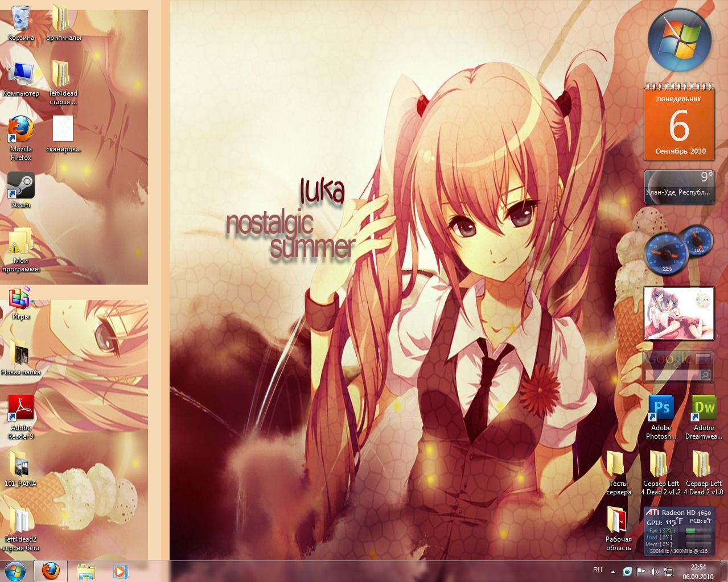Click the Windows Start button
The image size is (728, 582).
(15, 571)
